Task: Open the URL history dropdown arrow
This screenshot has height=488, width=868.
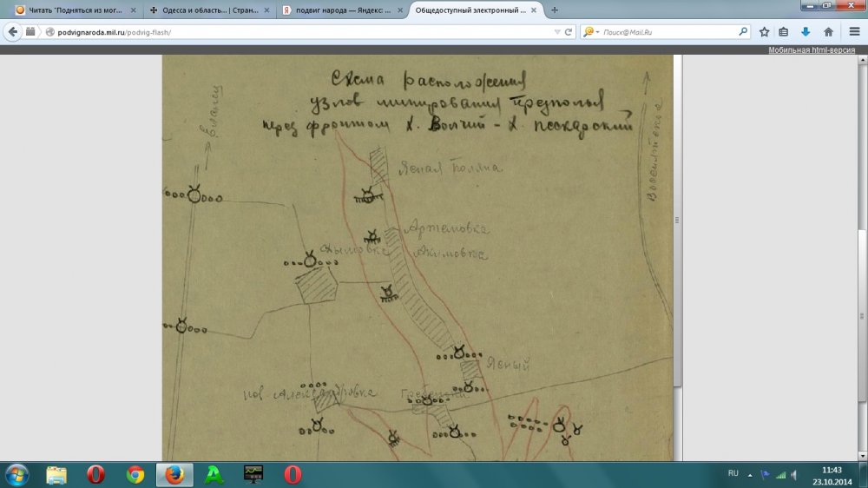Action: 557,32
